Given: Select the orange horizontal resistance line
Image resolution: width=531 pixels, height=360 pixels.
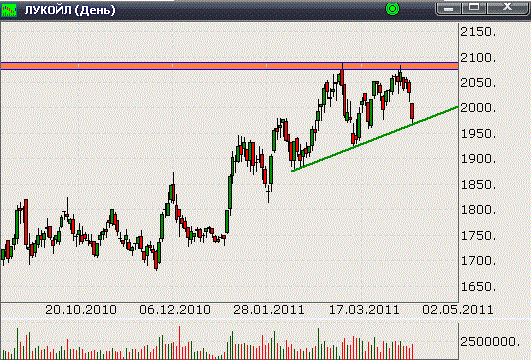Looking at the screenshot, I should [x=229, y=66].
